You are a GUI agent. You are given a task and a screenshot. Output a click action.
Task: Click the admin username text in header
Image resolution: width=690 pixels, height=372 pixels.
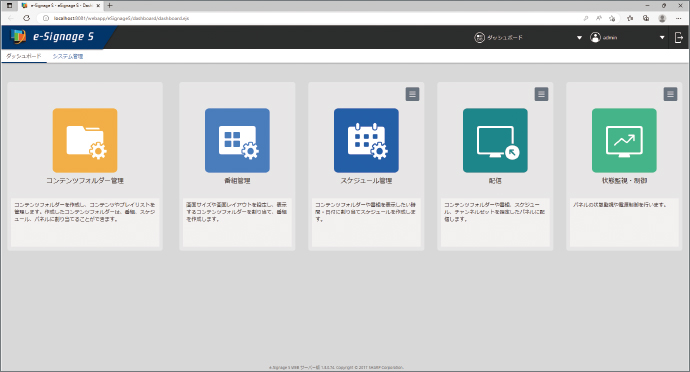pos(610,38)
